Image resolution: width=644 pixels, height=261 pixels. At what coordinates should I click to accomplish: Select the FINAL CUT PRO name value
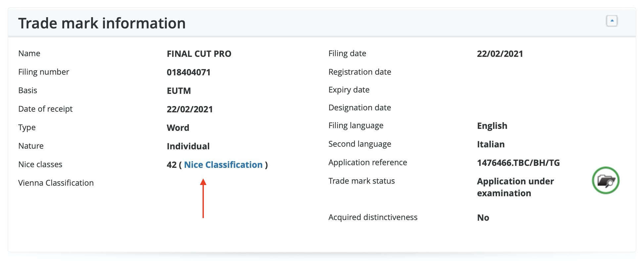pos(199,54)
